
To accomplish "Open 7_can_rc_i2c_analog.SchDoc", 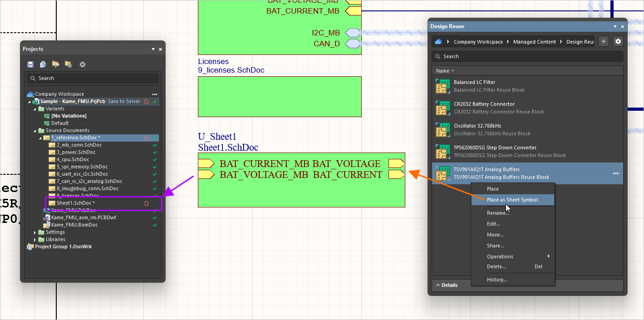I will pos(89,181).
